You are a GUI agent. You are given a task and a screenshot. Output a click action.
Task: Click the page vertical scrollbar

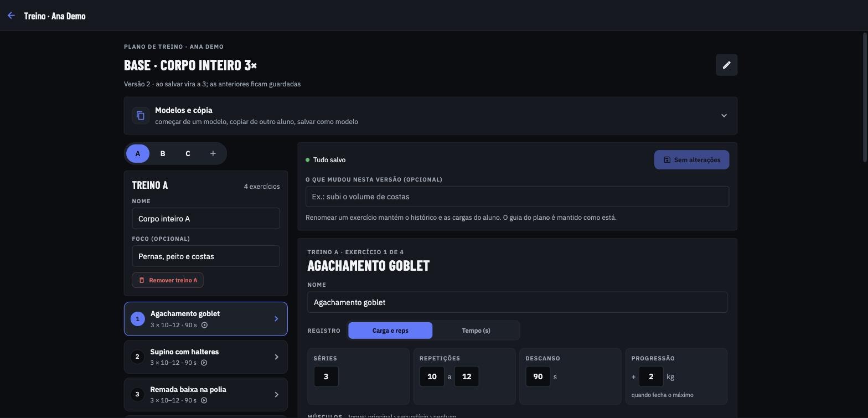coord(865,97)
